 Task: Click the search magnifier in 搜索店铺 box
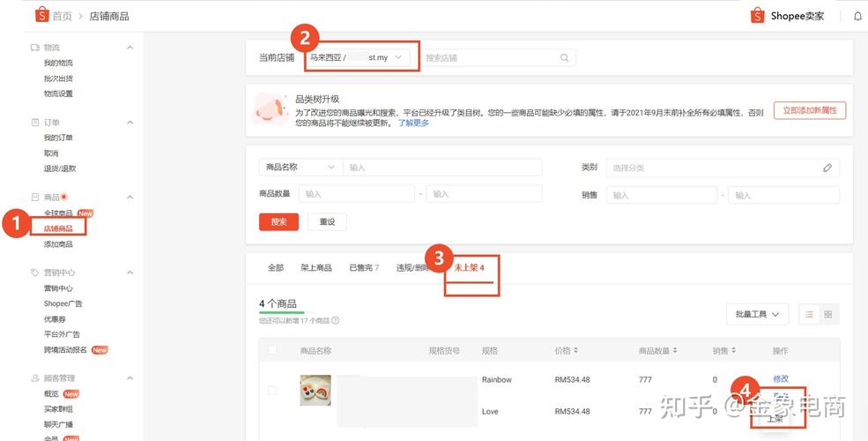pos(564,57)
